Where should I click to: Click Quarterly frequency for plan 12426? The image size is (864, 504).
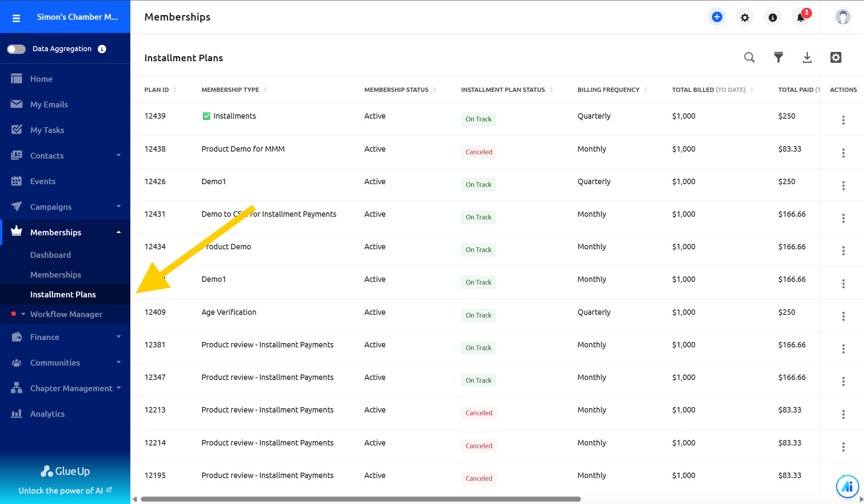tap(594, 181)
